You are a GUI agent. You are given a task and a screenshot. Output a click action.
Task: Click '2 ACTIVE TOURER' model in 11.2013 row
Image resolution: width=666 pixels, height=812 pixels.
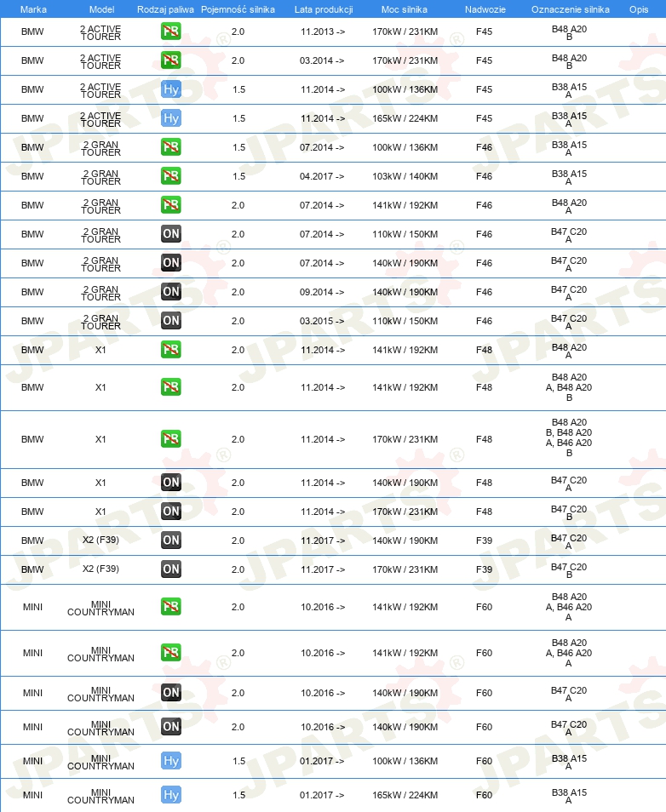(100, 33)
